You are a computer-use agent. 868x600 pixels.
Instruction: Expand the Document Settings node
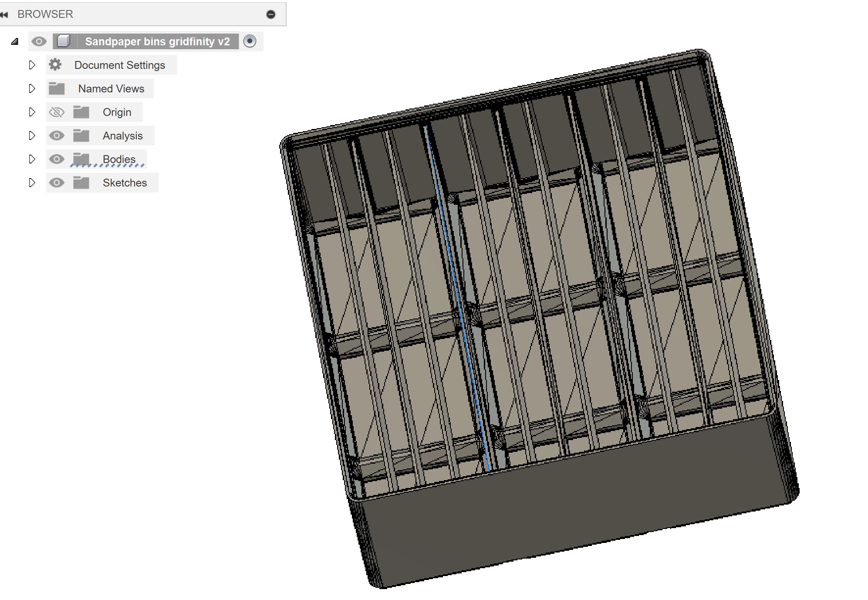pos(32,65)
